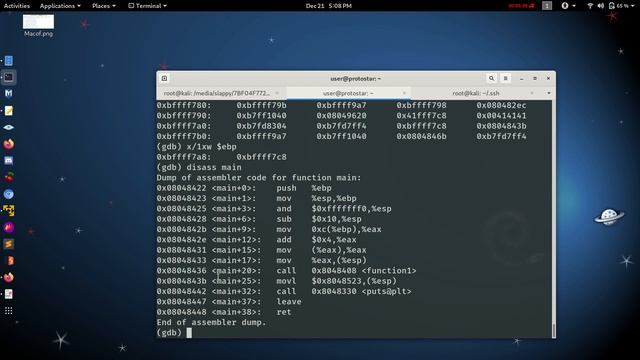Open the yellow maze pattern icon in dock

pyautogui.click(x=9, y=211)
